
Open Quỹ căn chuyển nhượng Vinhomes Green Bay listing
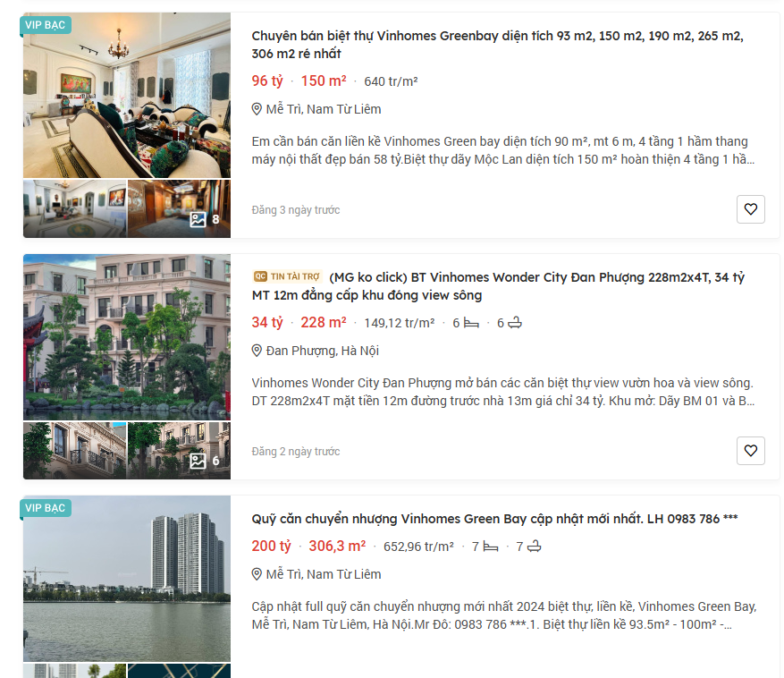[x=494, y=519]
